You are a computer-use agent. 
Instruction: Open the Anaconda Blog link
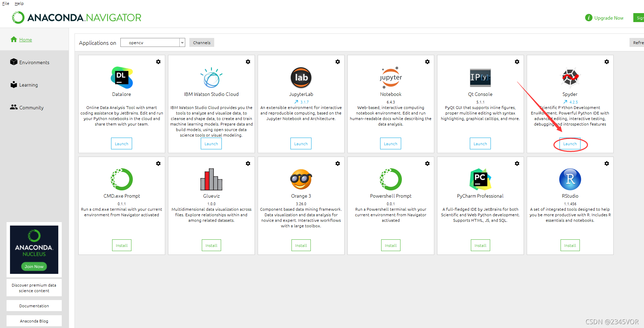tap(34, 321)
